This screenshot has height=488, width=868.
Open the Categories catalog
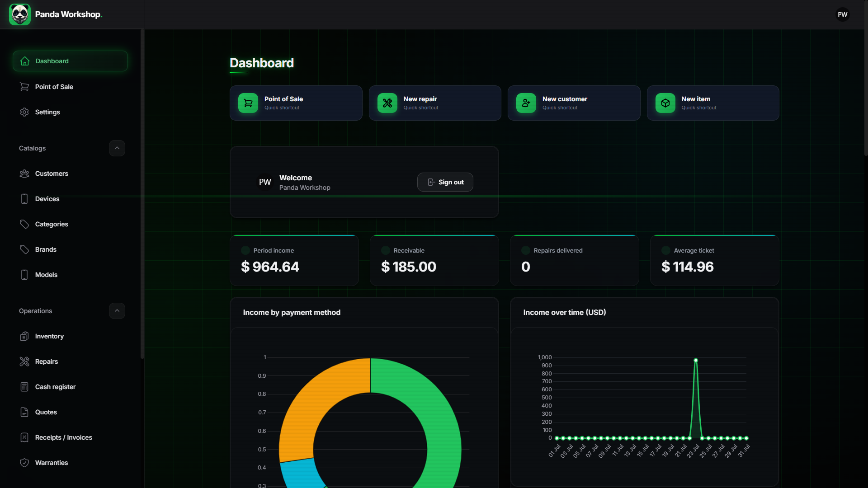[x=70, y=224]
